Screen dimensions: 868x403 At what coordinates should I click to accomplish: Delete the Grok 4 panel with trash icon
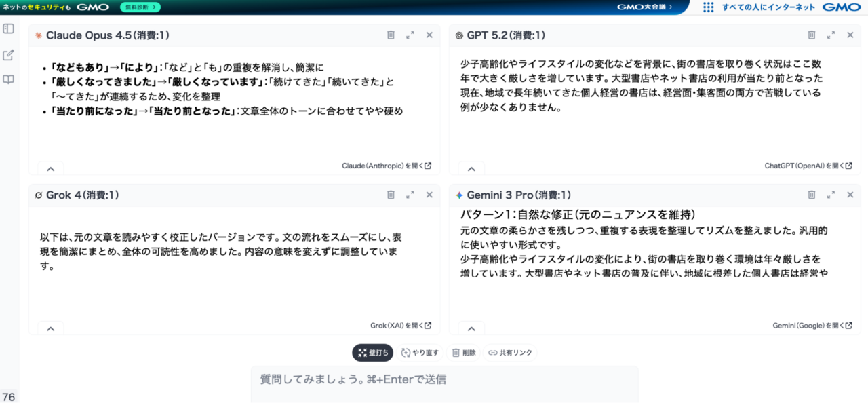(391, 195)
